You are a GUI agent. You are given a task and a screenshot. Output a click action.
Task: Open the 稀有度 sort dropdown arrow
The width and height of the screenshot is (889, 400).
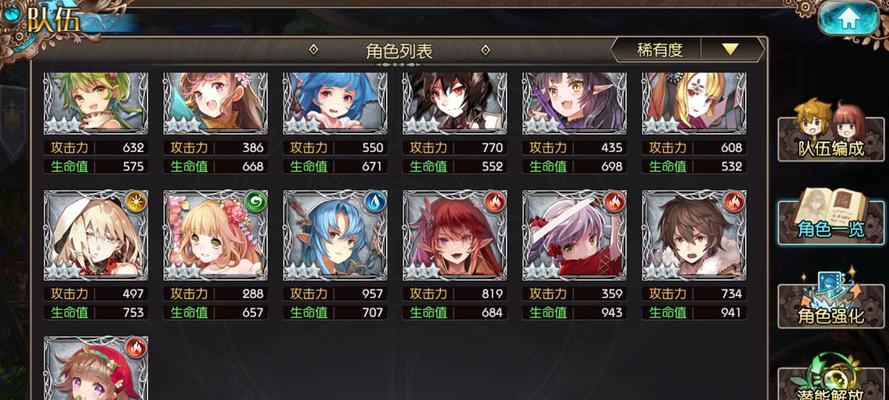pyautogui.click(x=730, y=50)
